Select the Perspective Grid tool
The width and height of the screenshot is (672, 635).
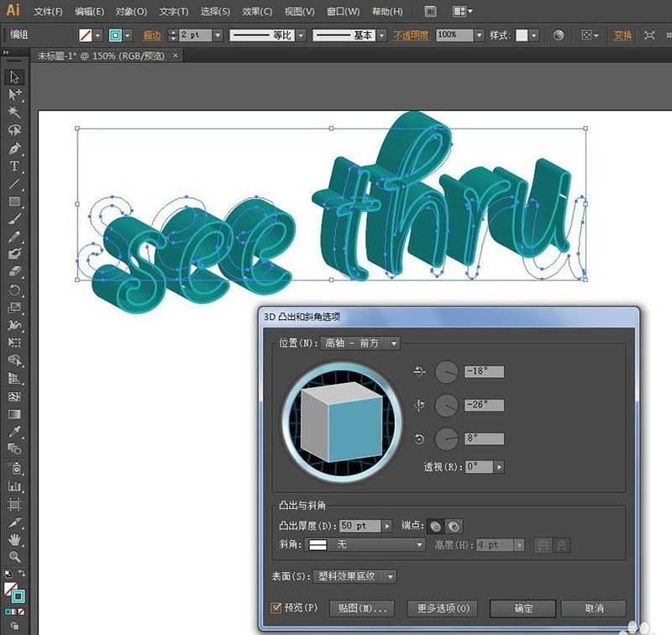click(14, 378)
